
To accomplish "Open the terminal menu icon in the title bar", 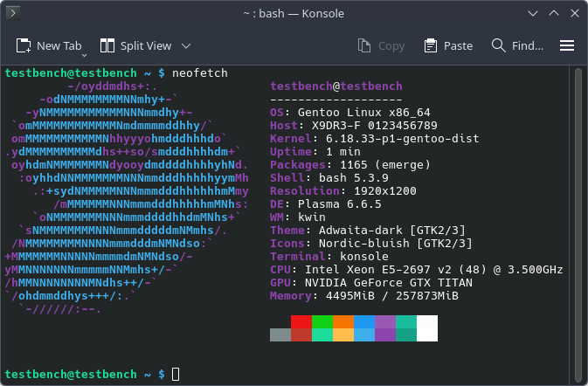I will [13, 13].
